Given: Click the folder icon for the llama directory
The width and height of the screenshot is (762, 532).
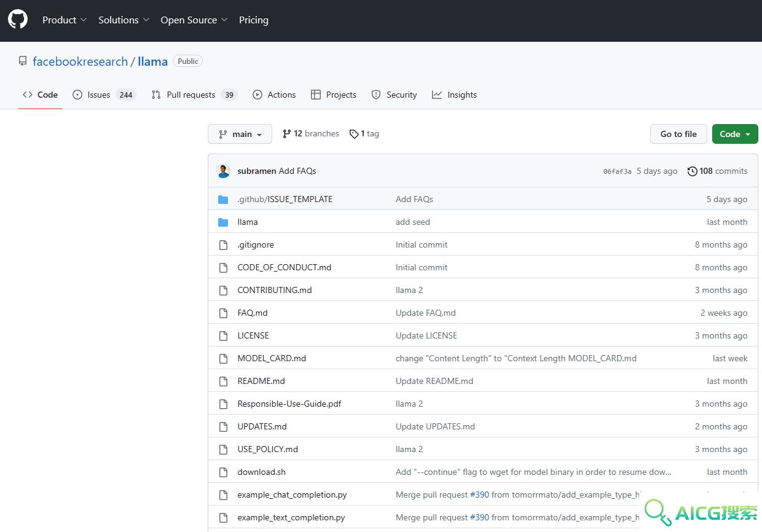Looking at the screenshot, I should pyautogui.click(x=223, y=222).
